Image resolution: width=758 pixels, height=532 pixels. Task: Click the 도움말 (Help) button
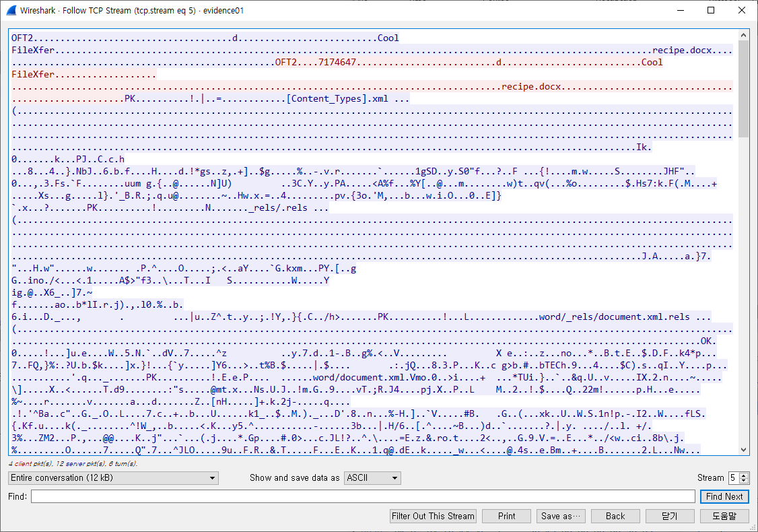(x=724, y=516)
